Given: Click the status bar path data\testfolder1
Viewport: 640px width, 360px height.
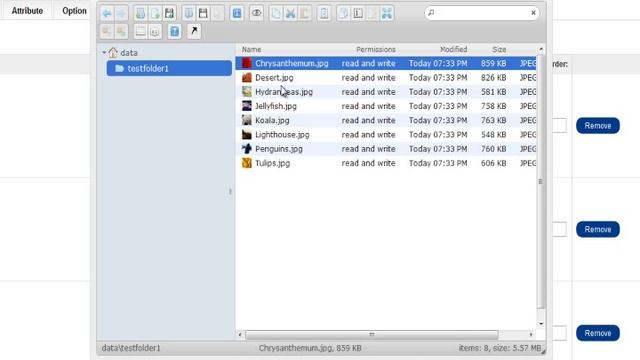Looking at the screenshot, I should 131,348.
